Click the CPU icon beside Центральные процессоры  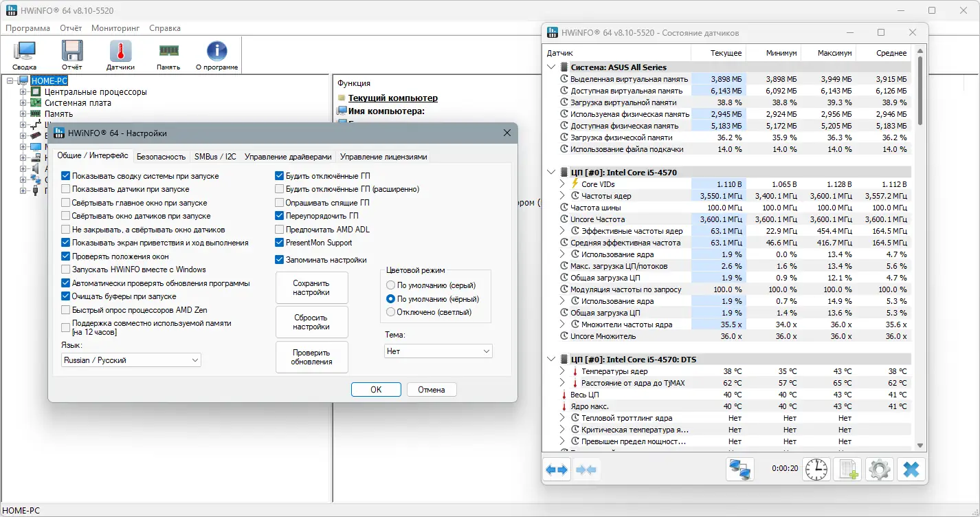[x=36, y=92]
